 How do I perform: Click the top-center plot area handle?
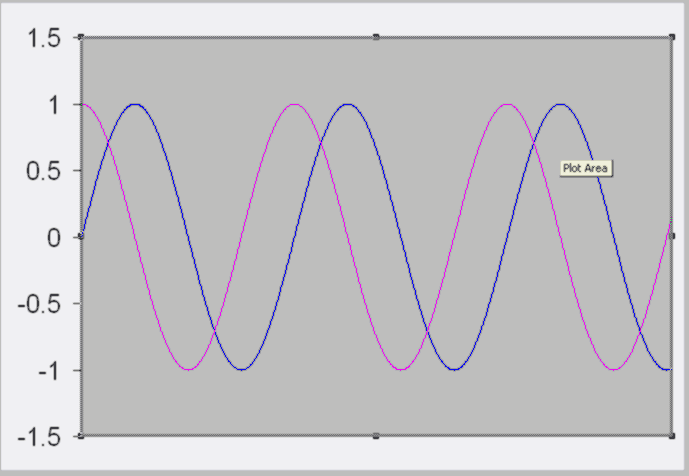point(376,37)
